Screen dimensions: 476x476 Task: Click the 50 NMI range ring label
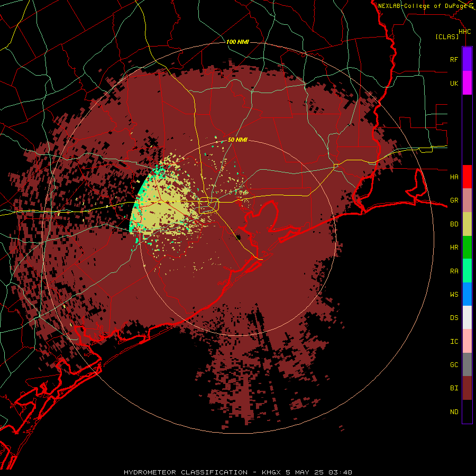[x=237, y=140]
